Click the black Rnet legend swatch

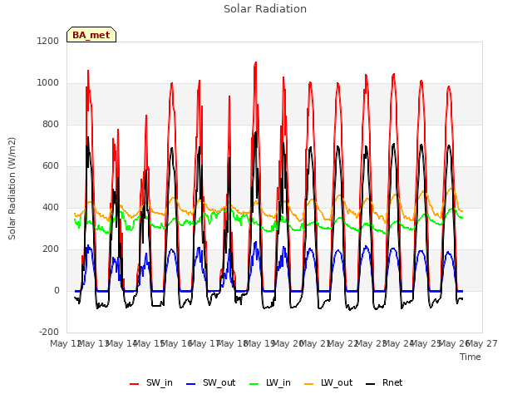[x=371, y=384]
